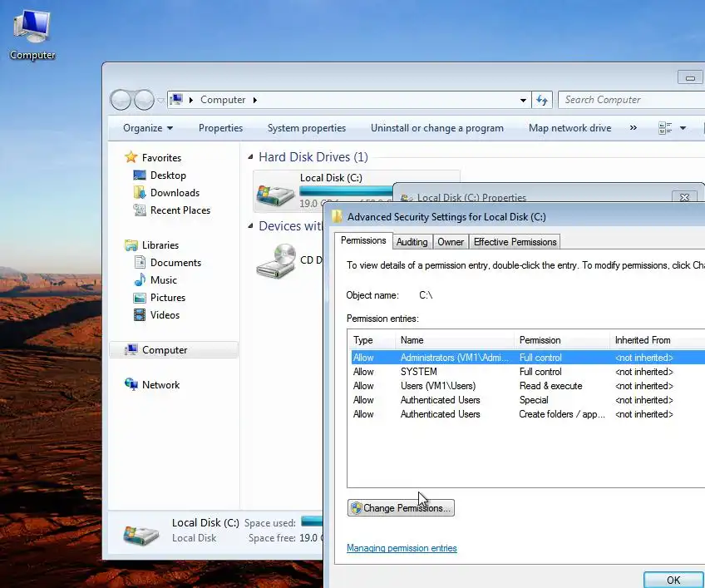The width and height of the screenshot is (705, 588).
Task: Click the Network label in navigation pane
Action: 161,384
